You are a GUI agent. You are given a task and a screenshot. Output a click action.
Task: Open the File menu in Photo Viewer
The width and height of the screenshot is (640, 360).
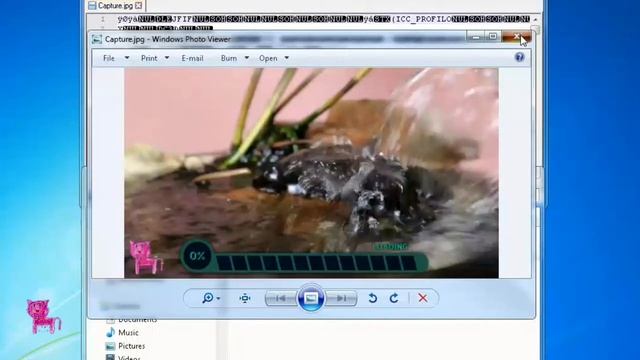pos(109,58)
